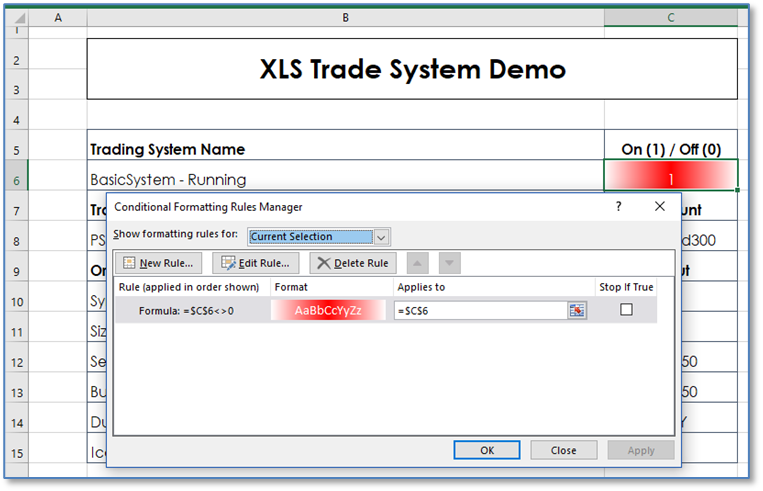The width and height of the screenshot is (763, 491).
Task: Select the red AaBbCcYyZz format preview
Action: point(329,310)
